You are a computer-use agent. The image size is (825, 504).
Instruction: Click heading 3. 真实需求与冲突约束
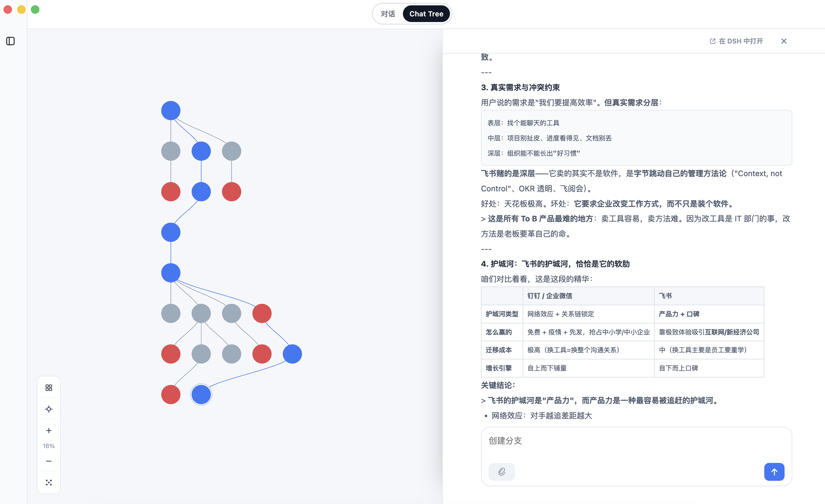point(520,88)
